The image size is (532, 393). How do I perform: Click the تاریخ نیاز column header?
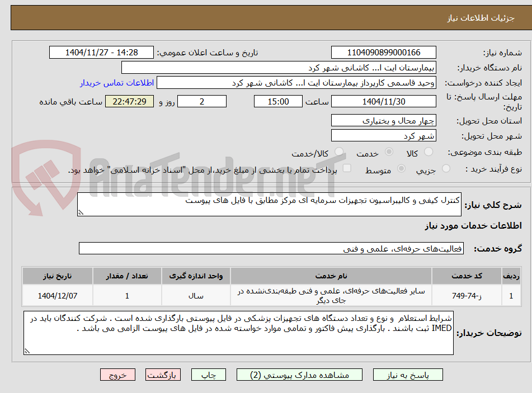click(57, 276)
